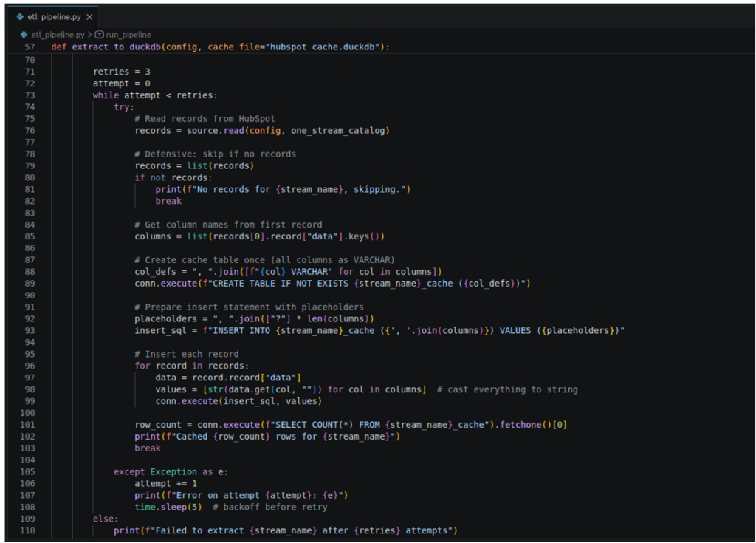Click the "# Create cache table once" comment

coord(265,259)
